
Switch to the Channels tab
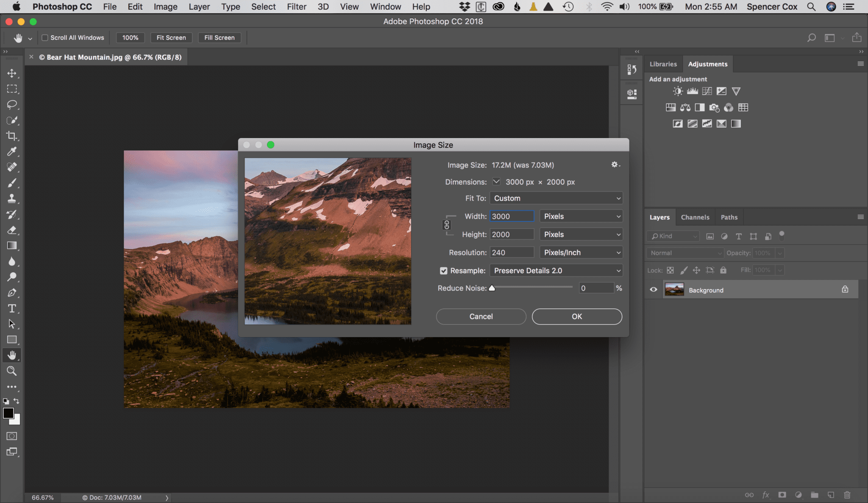(695, 217)
